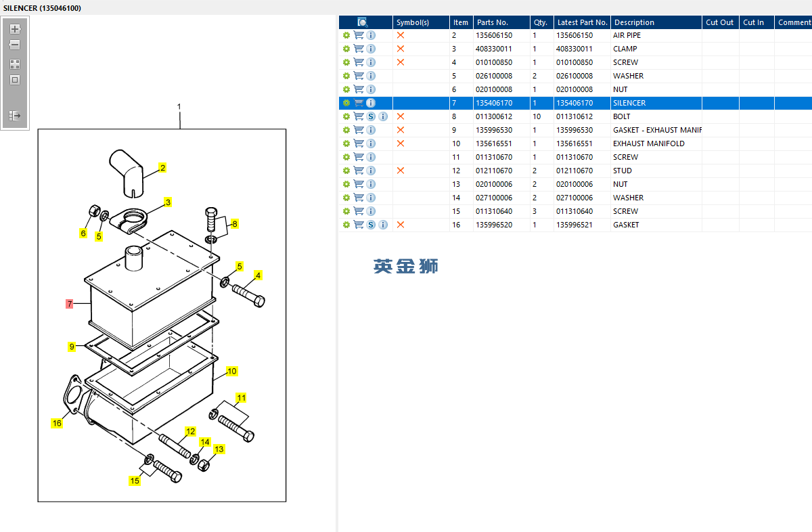
Task: Show info for CLAMP row
Action: coord(371,49)
